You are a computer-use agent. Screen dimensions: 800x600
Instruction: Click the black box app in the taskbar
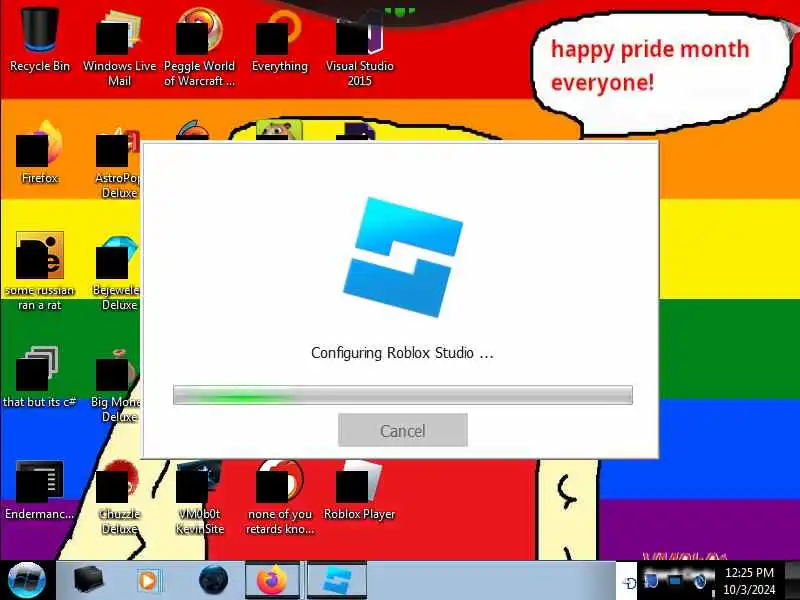tap(88, 580)
